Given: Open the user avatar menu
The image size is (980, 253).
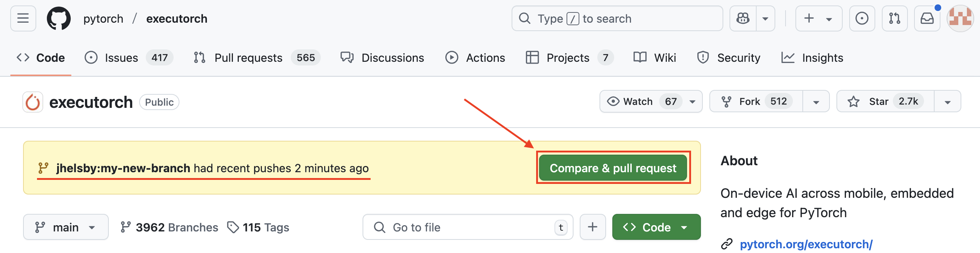Looking at the screenshot, I should point(959,18).
